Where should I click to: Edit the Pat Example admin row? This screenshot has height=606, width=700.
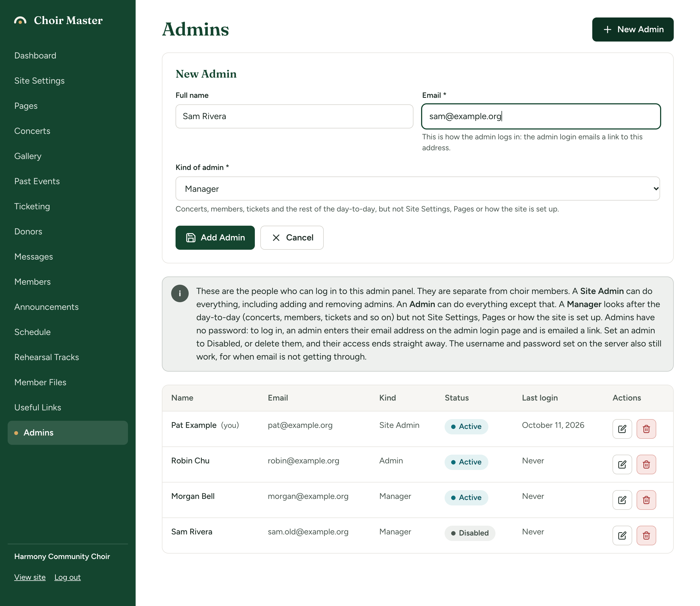[x=622, y=429]
